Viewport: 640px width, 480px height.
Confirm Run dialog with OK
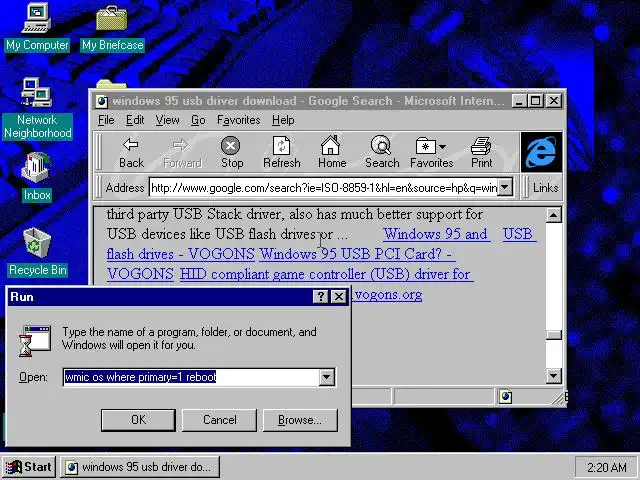[138, 420]
